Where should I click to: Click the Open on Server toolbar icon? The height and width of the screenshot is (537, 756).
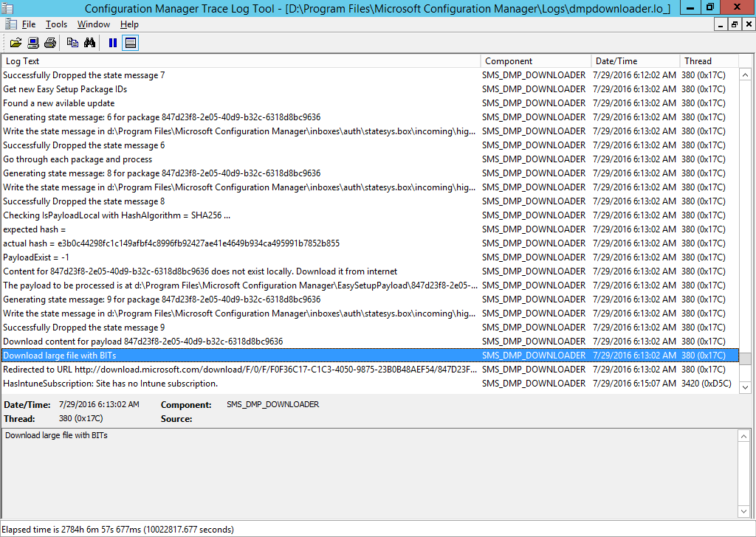coord(33,43)
